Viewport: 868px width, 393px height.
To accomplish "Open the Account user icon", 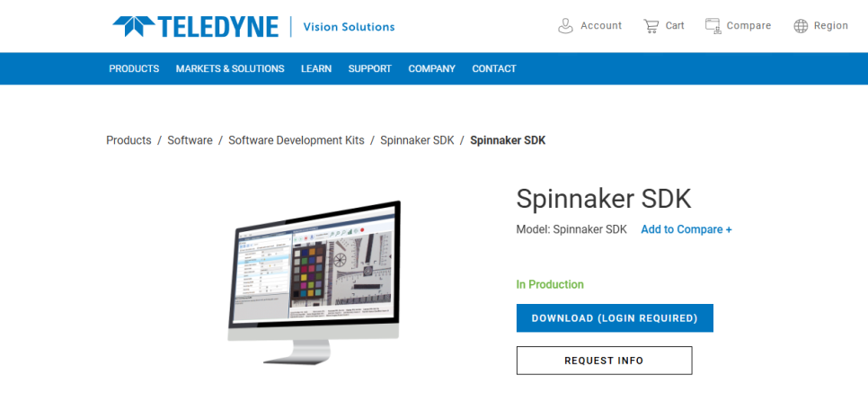I will coord(565,26).
